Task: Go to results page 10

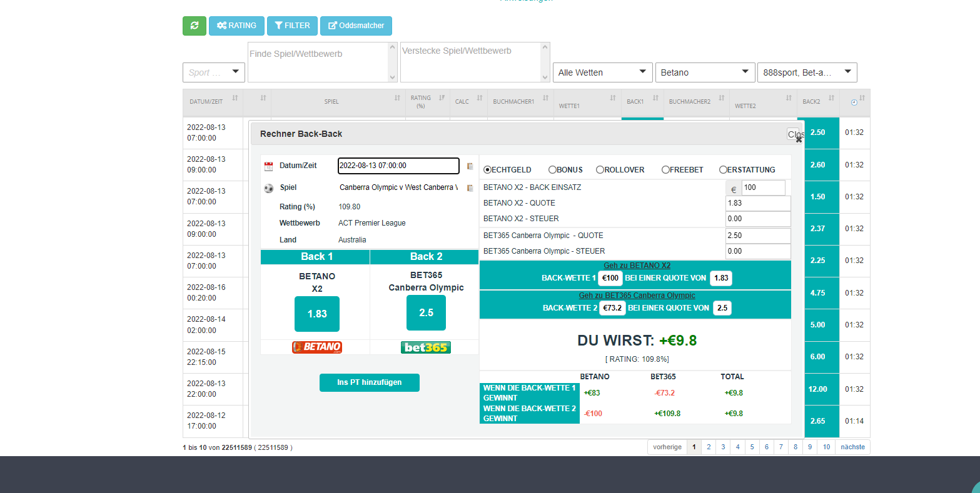Action: click(x=826, y=447)
